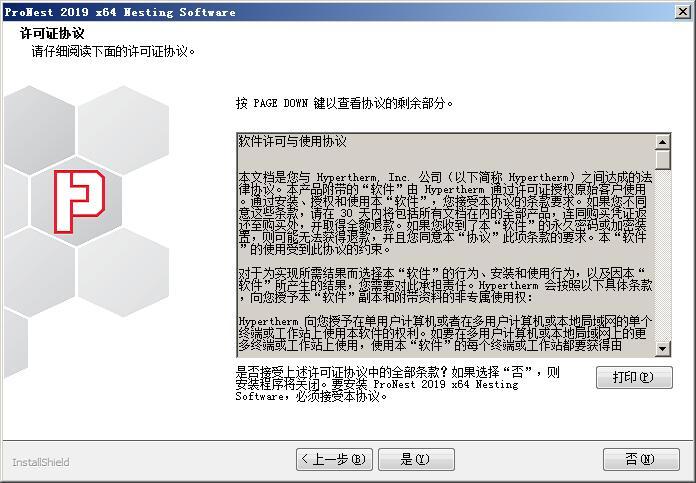Screen dimensions: 696x483
Task: Click the license text scroll up arrow
Action: click(x=662, y=142)
